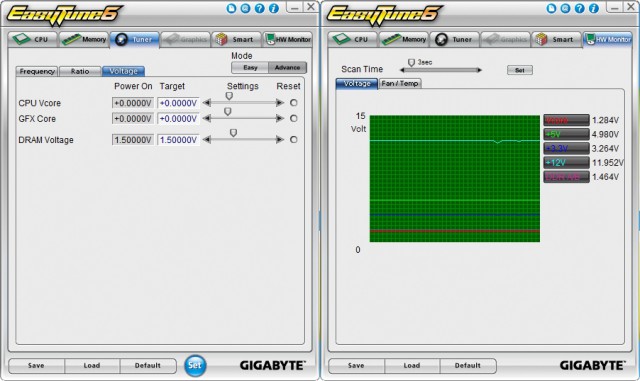Click the +3.3V legend swatch

coord(566,148)
